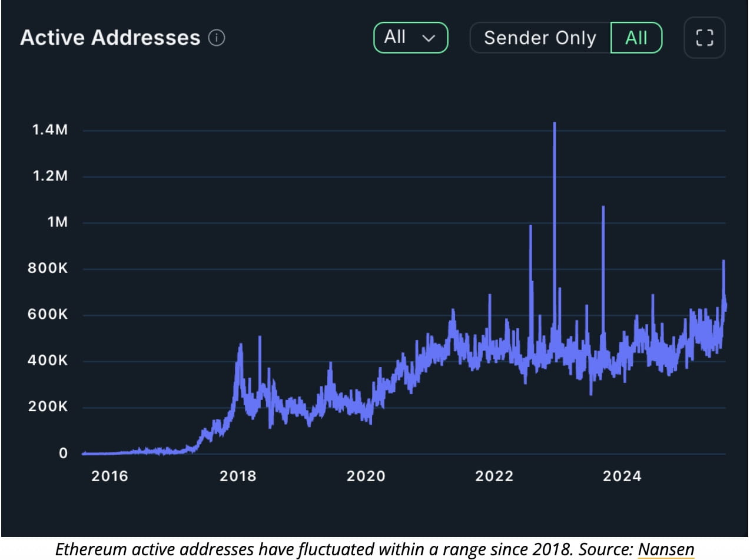Click the 0 y-axis label
This screenshot has width=750, height=560.
pyautogui.click(x=62, y=454)
